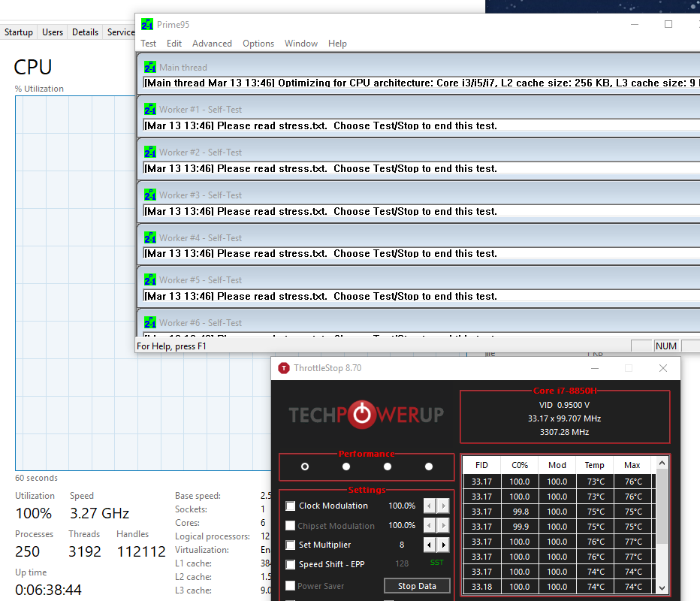Open the Help menu in Prime95

pyautogui.click(x=337, y=44)
